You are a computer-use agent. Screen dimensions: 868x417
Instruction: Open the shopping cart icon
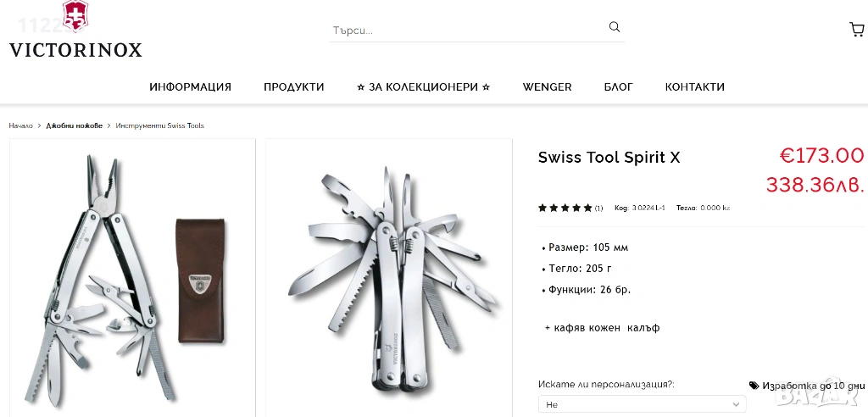tap(856, 30)
